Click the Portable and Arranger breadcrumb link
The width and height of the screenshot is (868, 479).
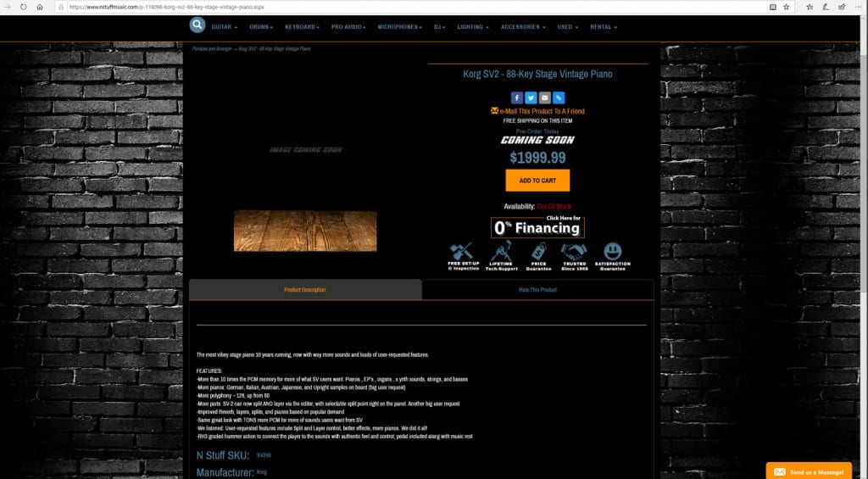pyautogui.click(x=212, y=48)
